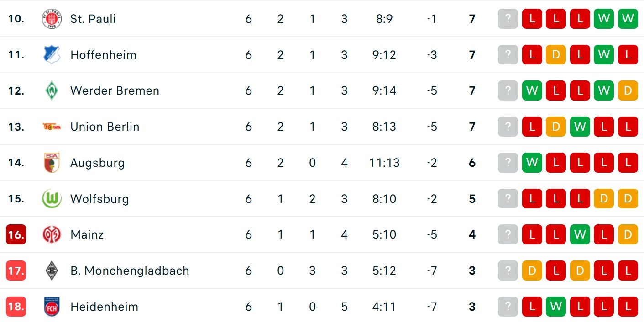Image resolution: width=644 pixels, height=324 pixels.
Task: Click Mainz's gray next-match question mark badge
Action: pyautogui.click(x=508, y=234)
